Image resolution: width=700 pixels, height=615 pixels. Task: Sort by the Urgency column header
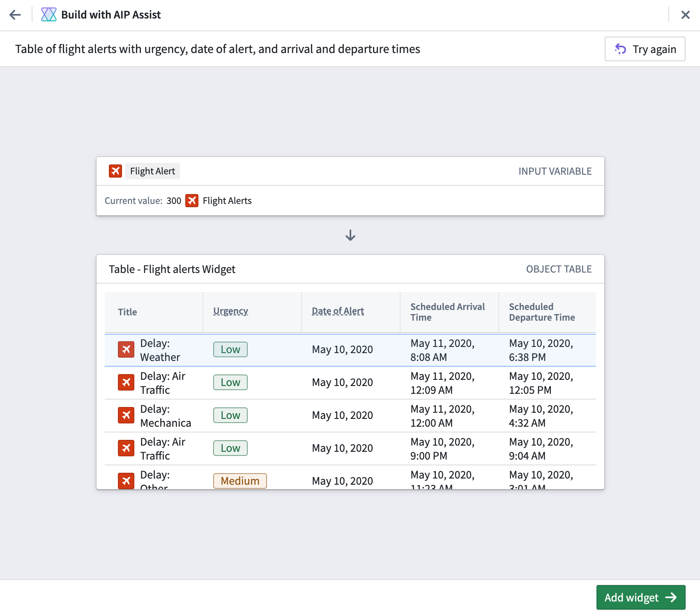231,311
